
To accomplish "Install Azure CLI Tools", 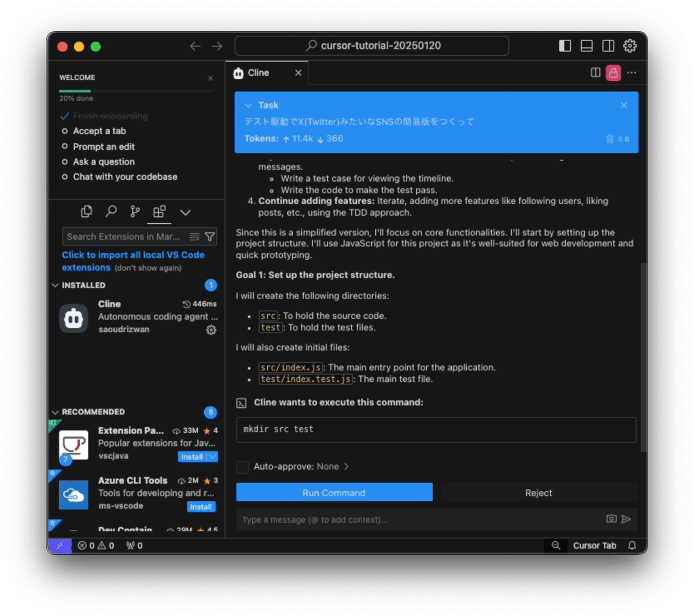I will [201, 507].
